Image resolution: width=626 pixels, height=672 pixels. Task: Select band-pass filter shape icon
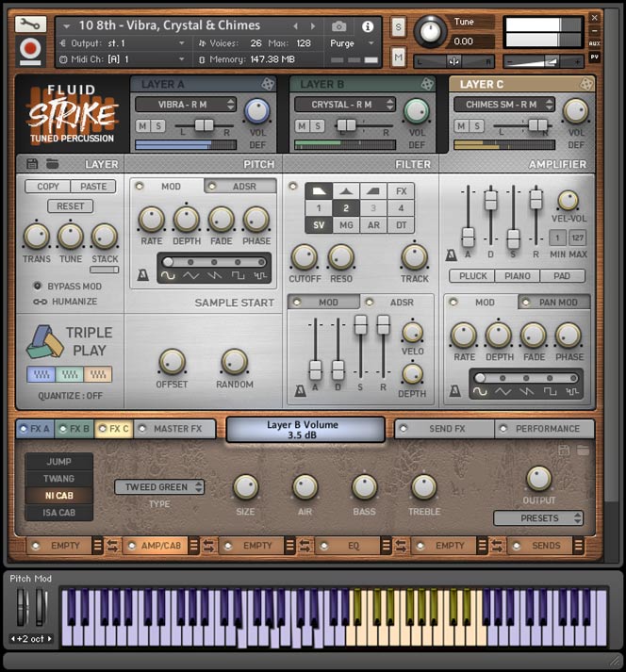(x=346, y=191)
